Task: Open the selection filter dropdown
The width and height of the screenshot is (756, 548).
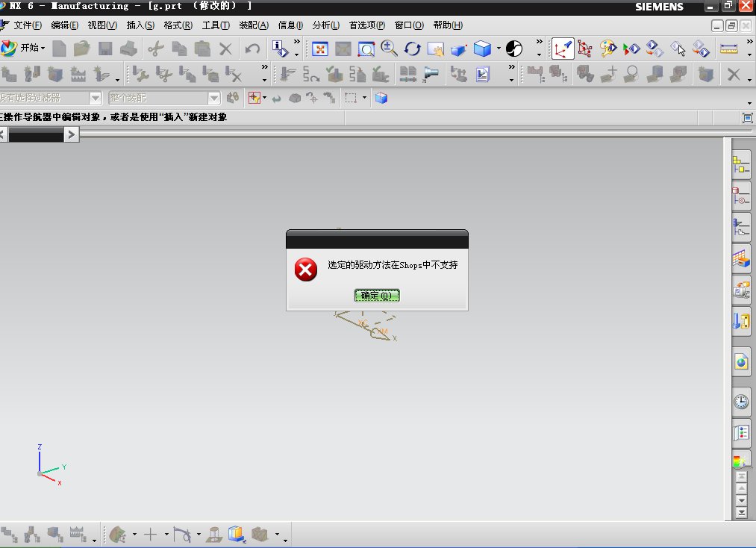Action: (96, 99)
